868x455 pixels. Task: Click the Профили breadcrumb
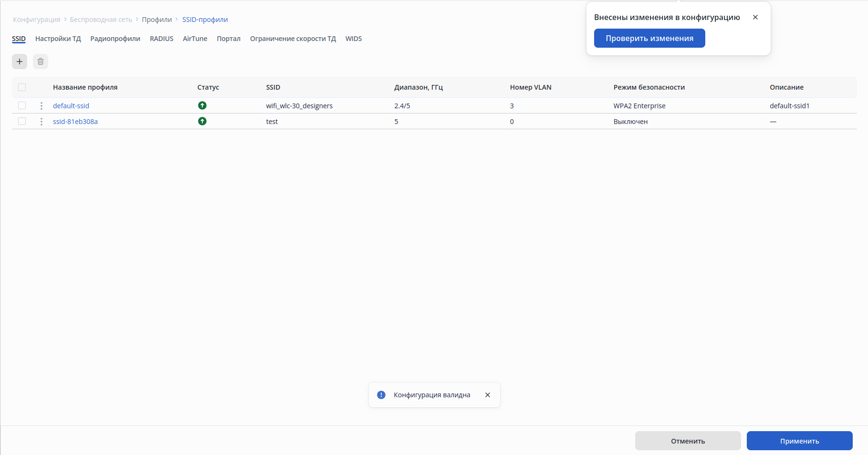157,20
